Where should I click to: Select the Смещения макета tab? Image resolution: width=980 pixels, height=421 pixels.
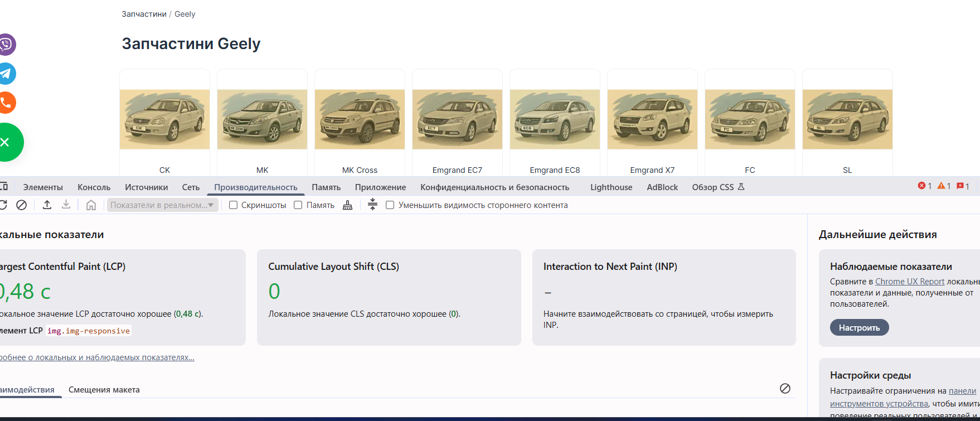point(104,390)
